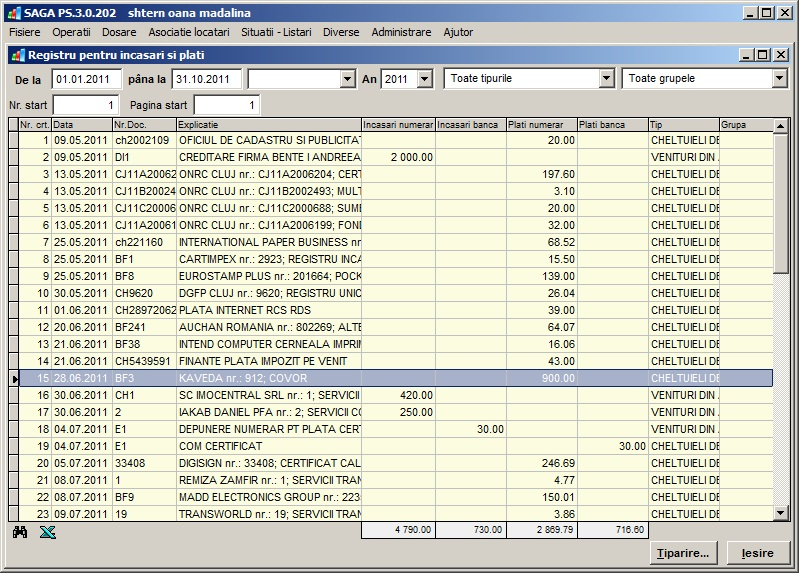Click document number CH5439591
Image resolution: width=799 pixels, height=573 pixels.
coord(144,361)
